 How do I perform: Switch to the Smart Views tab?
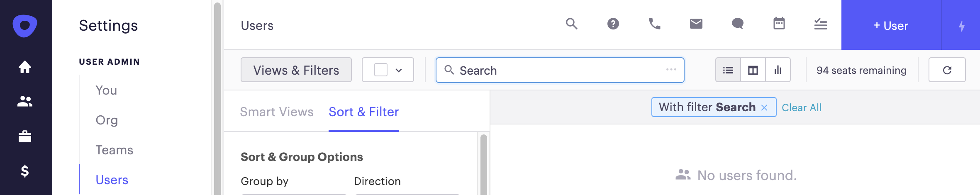(x=277, y=112)
